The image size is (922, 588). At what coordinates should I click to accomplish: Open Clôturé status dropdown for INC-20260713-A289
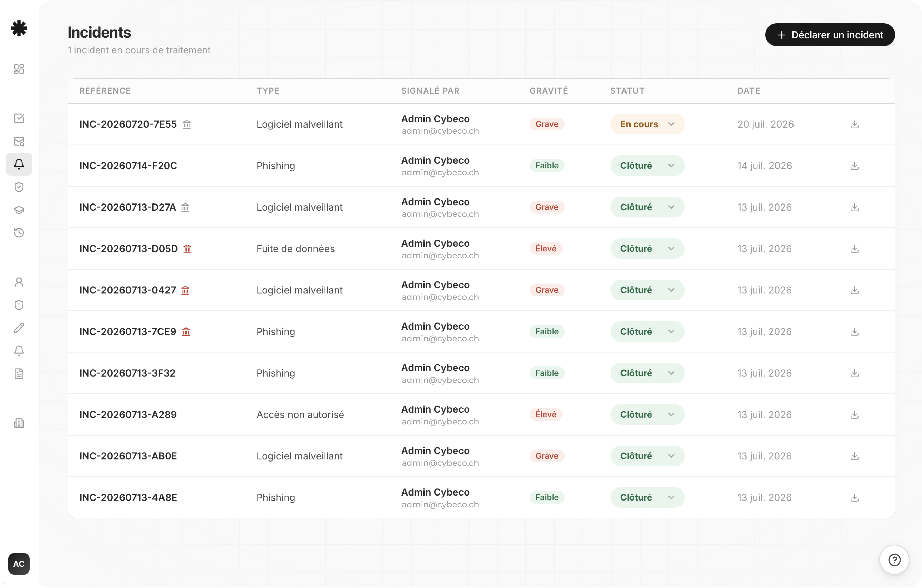(647, 414)
